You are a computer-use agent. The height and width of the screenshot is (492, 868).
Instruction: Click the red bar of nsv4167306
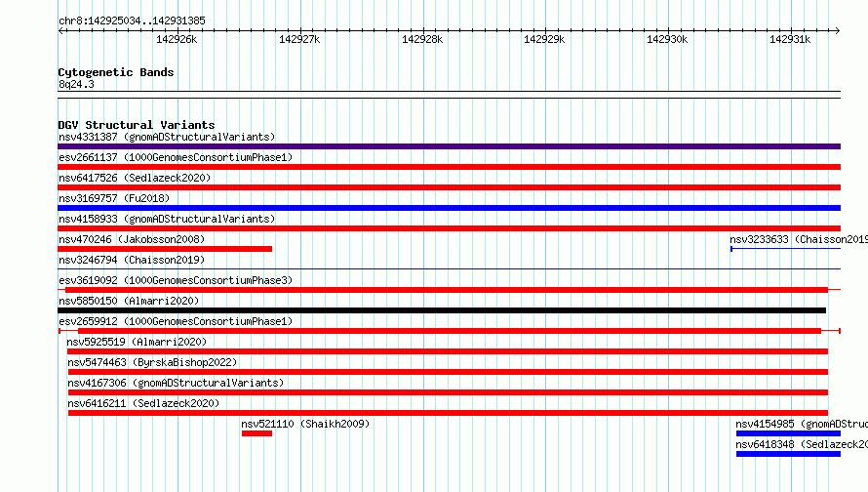(448, 392)
